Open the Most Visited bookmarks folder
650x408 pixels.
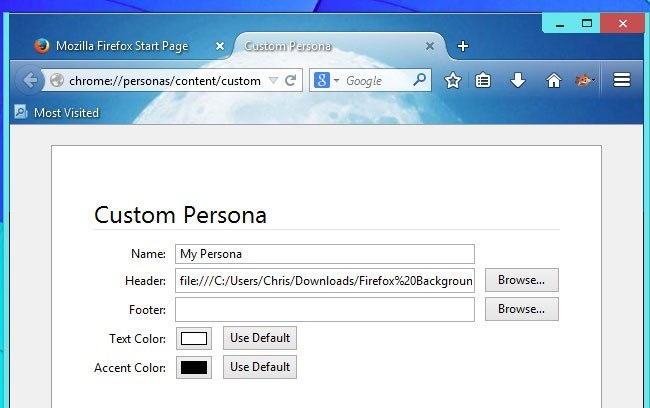coord(57,112)
